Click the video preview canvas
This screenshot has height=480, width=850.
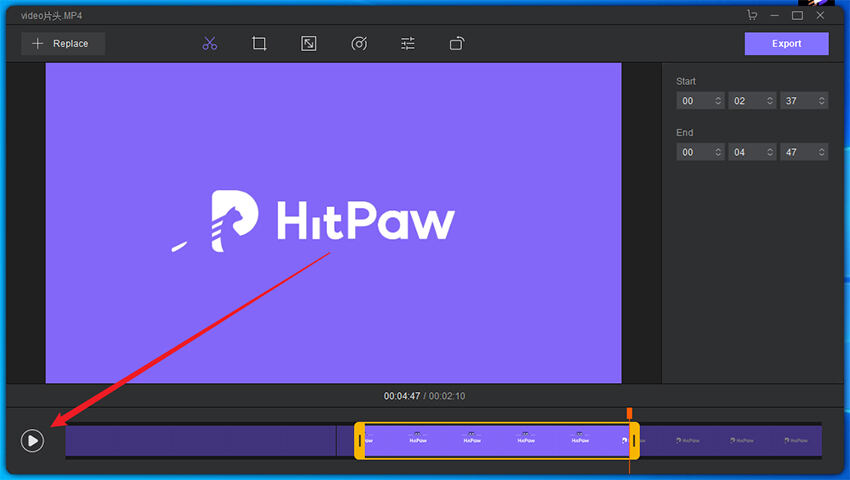pos(333,223)
